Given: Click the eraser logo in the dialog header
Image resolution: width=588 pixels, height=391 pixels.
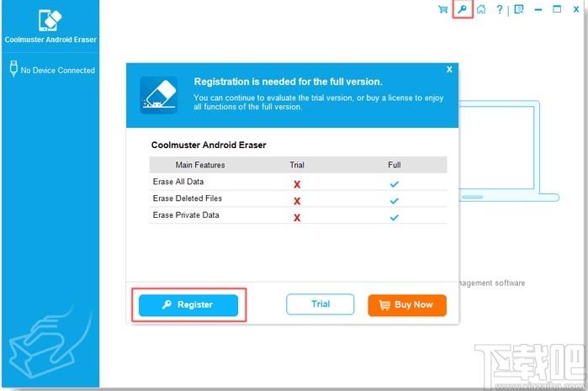Looking at the screenshot, I should pos(159,95).
